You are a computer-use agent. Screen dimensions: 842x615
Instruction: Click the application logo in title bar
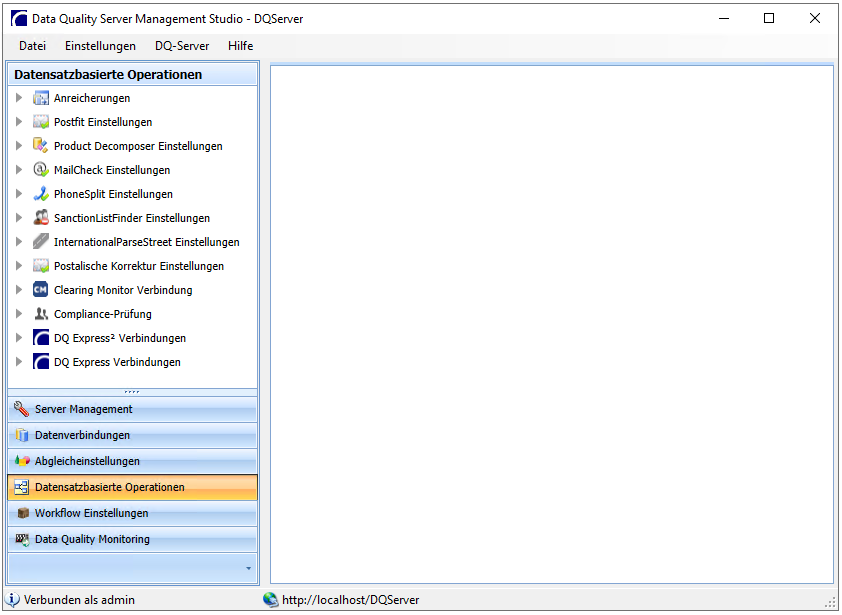[x=19, y=18]
